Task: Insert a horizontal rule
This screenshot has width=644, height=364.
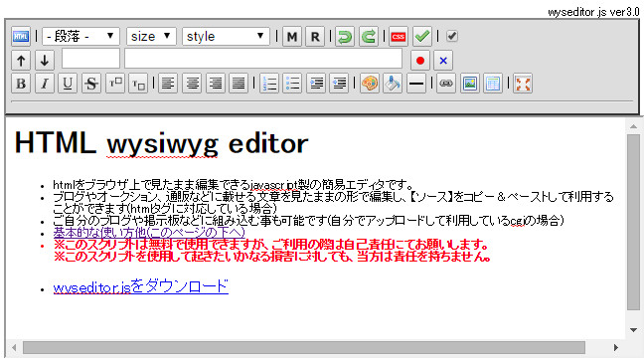Action: [x=416, y=84]
